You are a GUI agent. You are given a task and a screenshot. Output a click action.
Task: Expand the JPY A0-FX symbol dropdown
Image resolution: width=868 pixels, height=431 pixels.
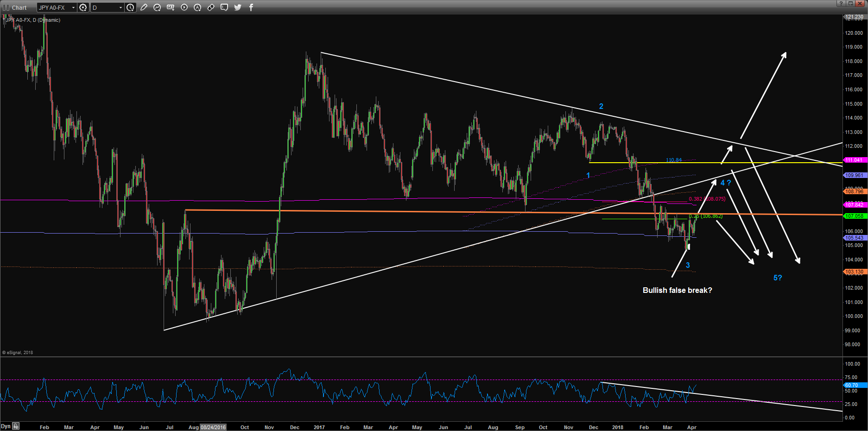(73, 7)
